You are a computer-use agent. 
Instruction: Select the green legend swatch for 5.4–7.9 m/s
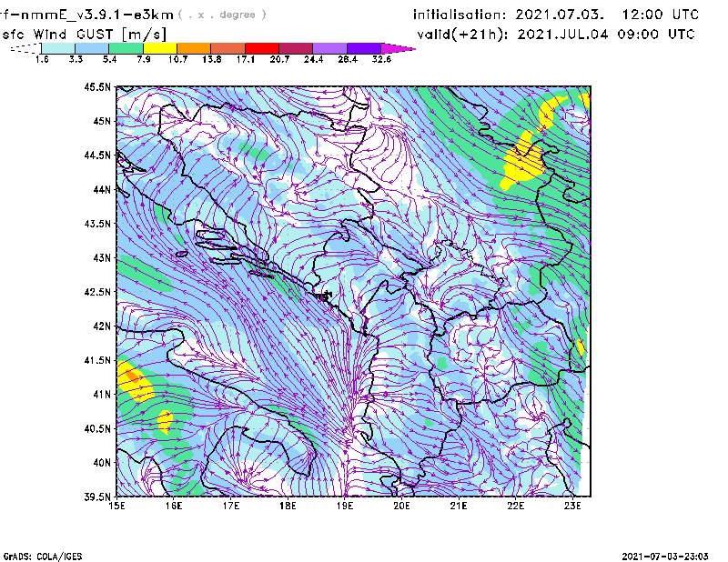pos(126,47)
